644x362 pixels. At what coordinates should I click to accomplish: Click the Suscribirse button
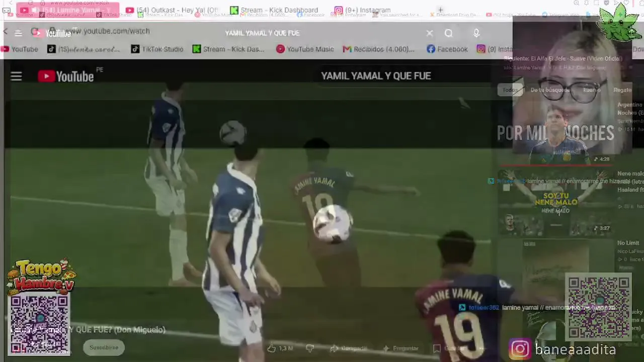click(x=104, y=347)
